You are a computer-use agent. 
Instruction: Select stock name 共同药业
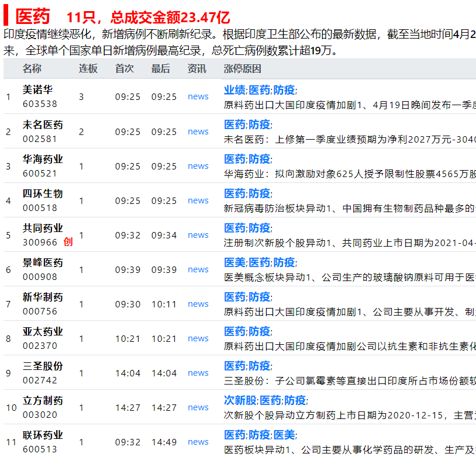[x=43, y=228]
